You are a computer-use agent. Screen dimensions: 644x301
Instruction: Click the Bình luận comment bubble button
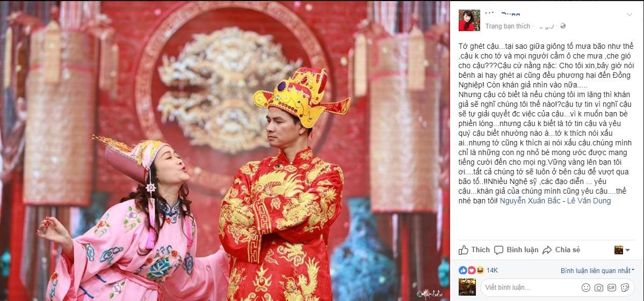coord(516,249)
